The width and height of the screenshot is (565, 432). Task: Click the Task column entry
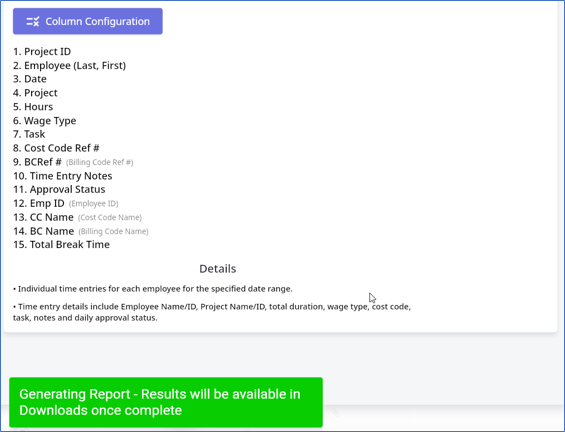(29, 134)
